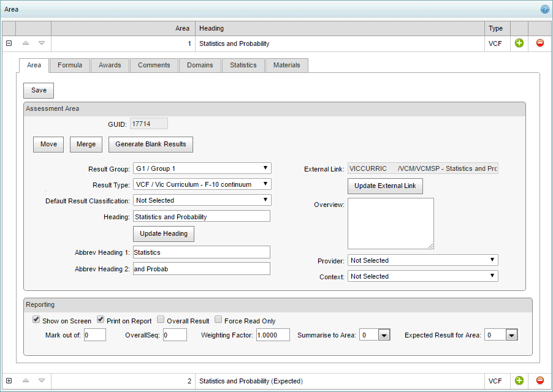This screenshot has height=392, width=553.
Task: View the Statistics tab
Action: click(243, 65)
